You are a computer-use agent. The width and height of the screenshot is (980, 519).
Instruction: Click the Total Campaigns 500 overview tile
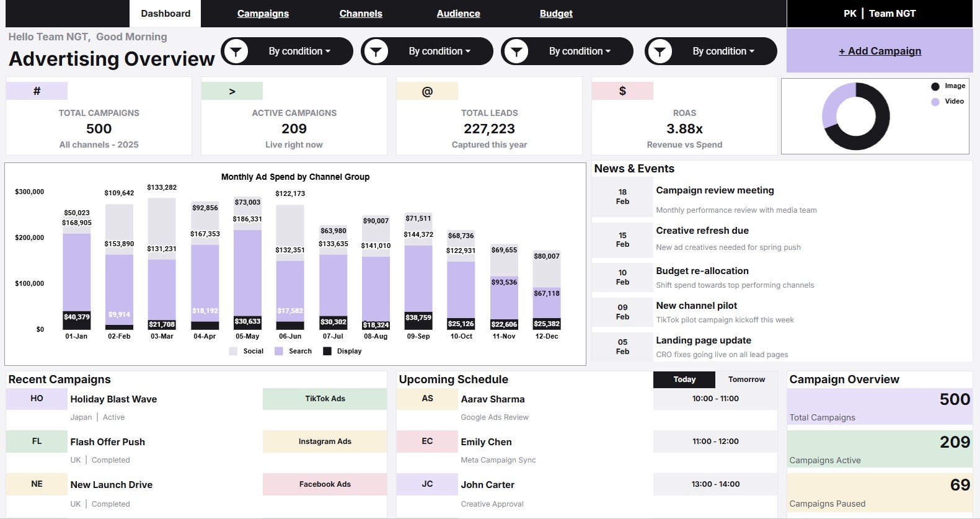880,407
